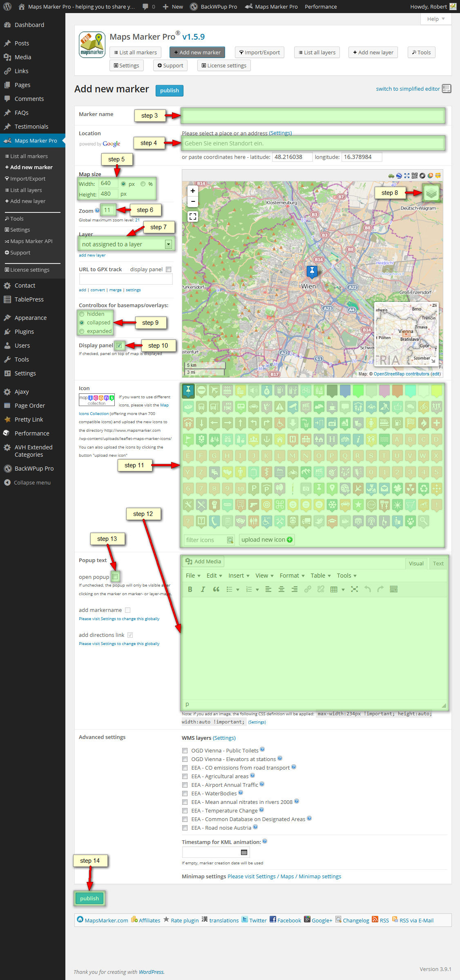460x980 pixels.
Task: Open List all markers in sidebar
Action: pyautogui.click(x=29, y=156)
